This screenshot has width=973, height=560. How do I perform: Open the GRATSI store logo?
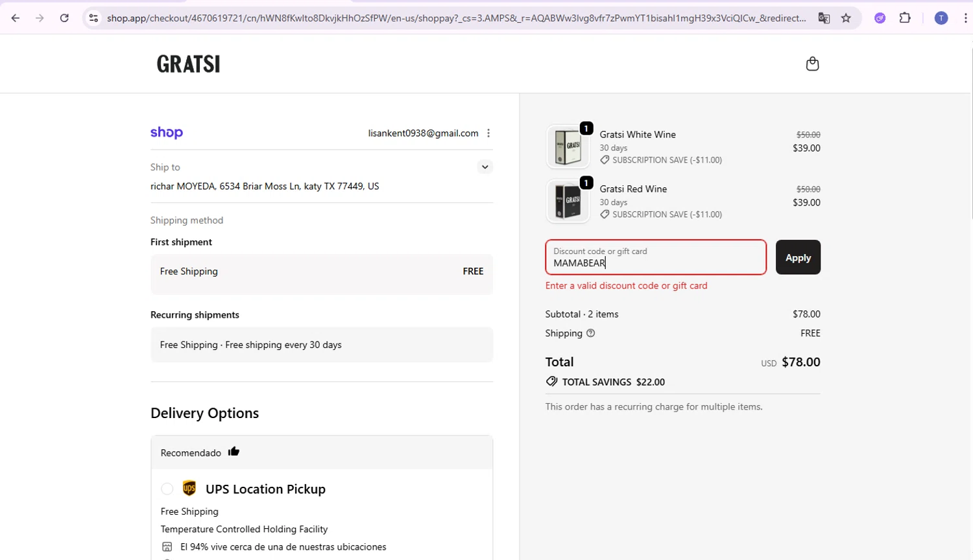point(188,64)
